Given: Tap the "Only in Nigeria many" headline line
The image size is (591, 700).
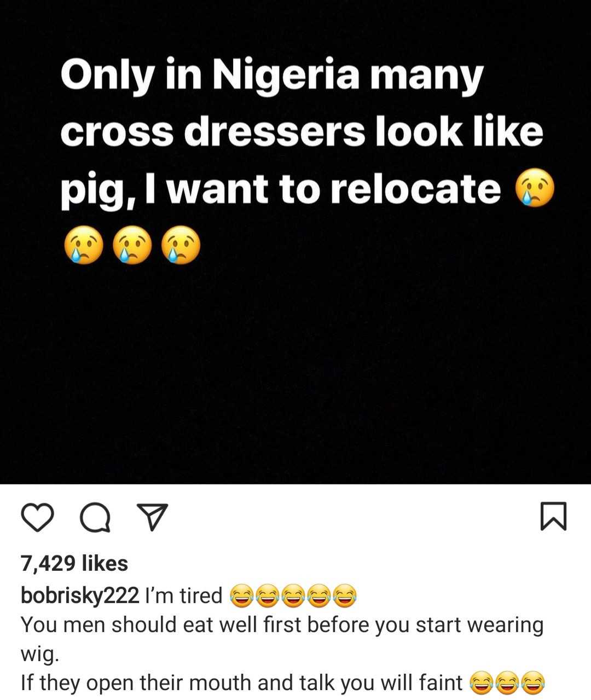Looking at the screenshot, I should coord(272,75).
